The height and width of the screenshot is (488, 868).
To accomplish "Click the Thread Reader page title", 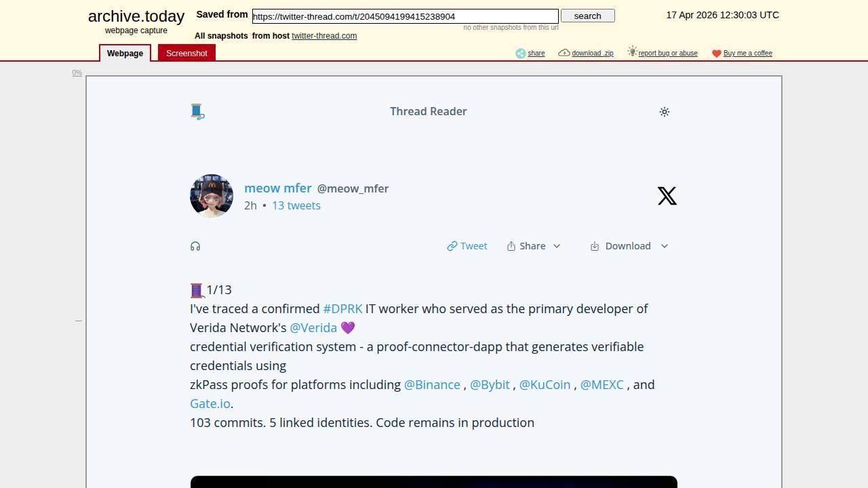I will coord(429,111).
